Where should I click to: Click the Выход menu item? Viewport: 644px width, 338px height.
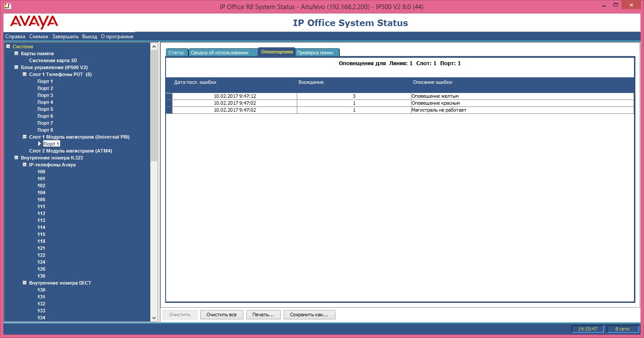pos(90,36)
